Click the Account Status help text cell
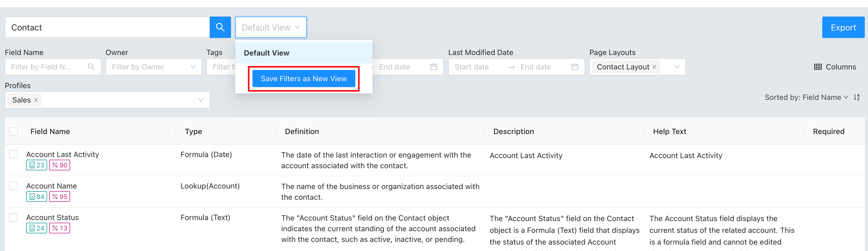868x251 pixels. pyautogui.click(x=722, y=232)
